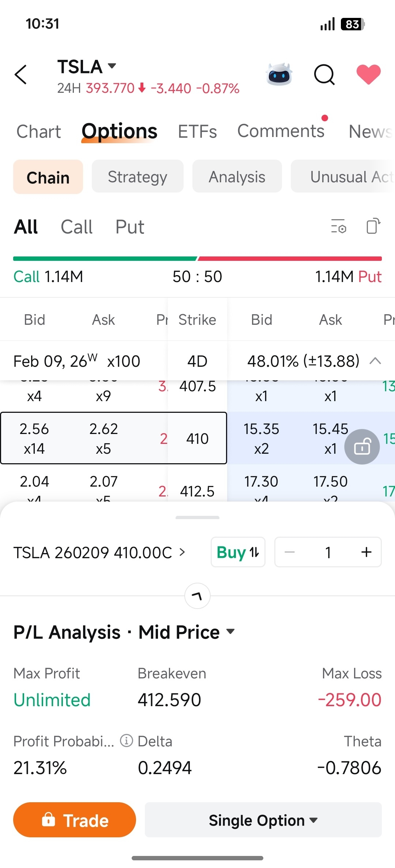The image size is (395, 868).
Task: Open the Single Option dropdown
Action: tap(263, 820)
